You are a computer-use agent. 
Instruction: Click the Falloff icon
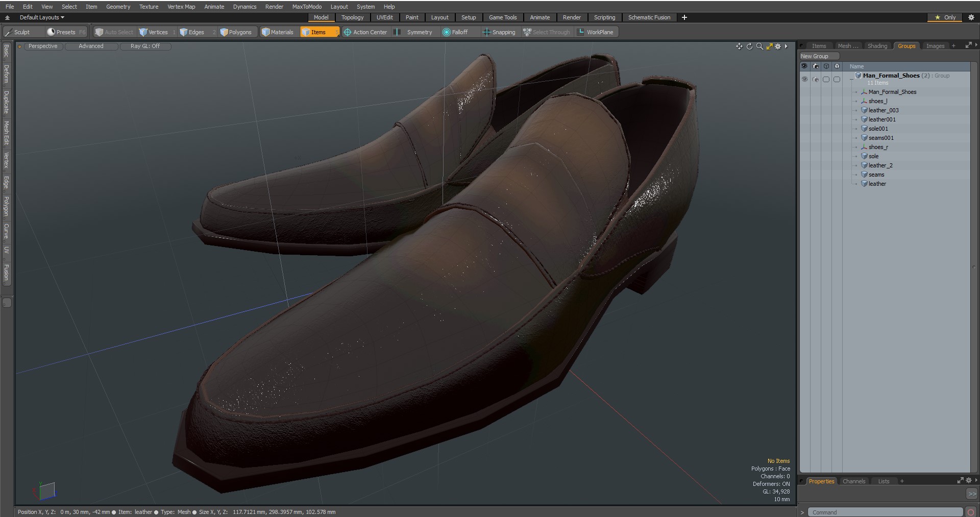click(x=446, y=32)
